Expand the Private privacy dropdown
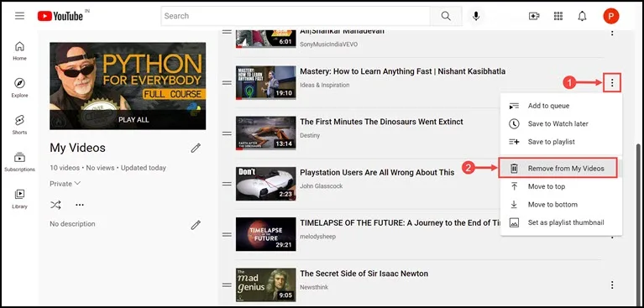Viewport: 644px width, 308px height. click(x=65, y=184)
